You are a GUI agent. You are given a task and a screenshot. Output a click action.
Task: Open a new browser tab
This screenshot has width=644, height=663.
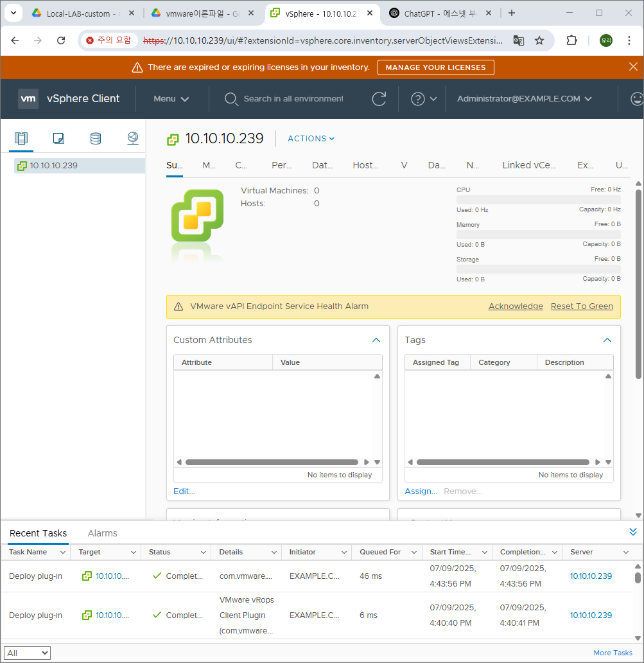[512, 13]
